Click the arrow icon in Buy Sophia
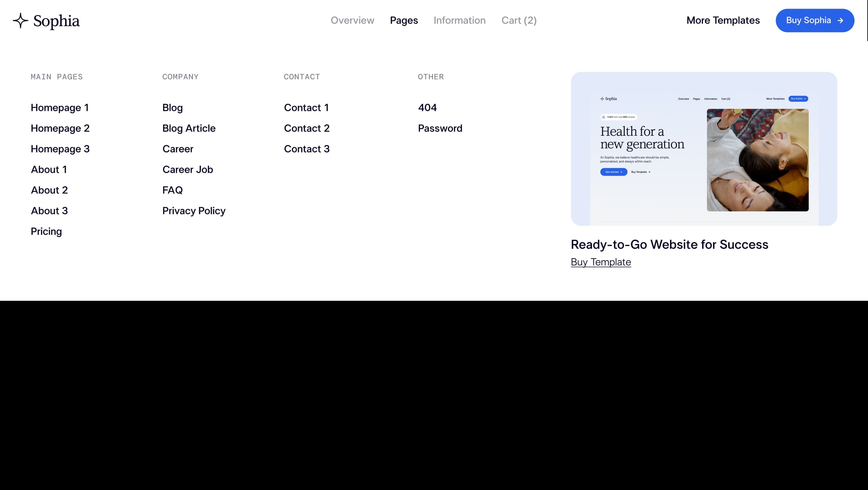 [x=840, y=21]
